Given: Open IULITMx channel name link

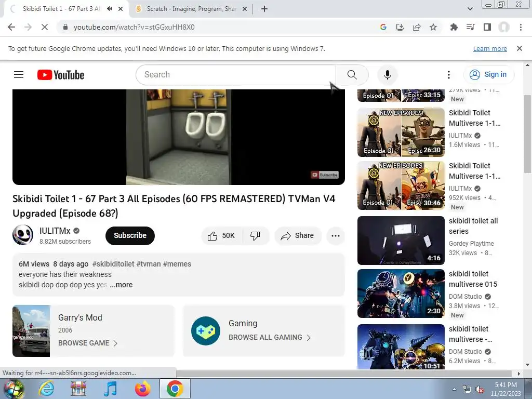Looking at the screenshot, I should pyautogui.click(x=55, y=231).
